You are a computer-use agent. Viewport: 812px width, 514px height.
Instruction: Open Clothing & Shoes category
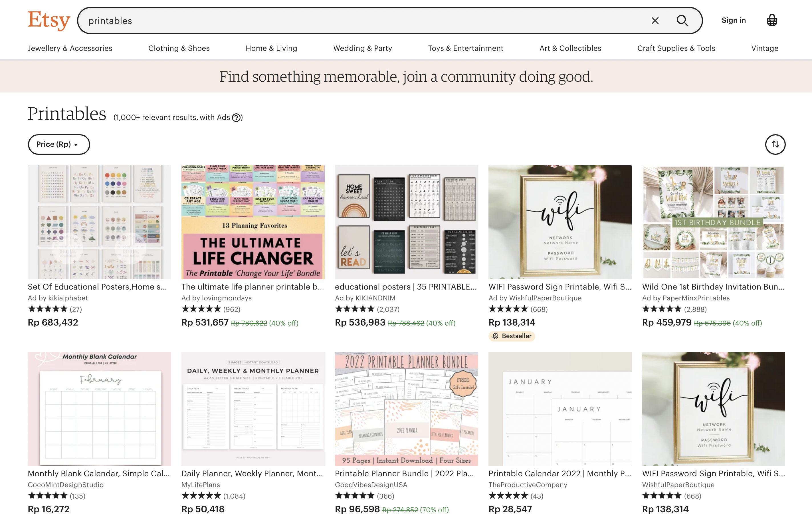click(x=179, y=48)
